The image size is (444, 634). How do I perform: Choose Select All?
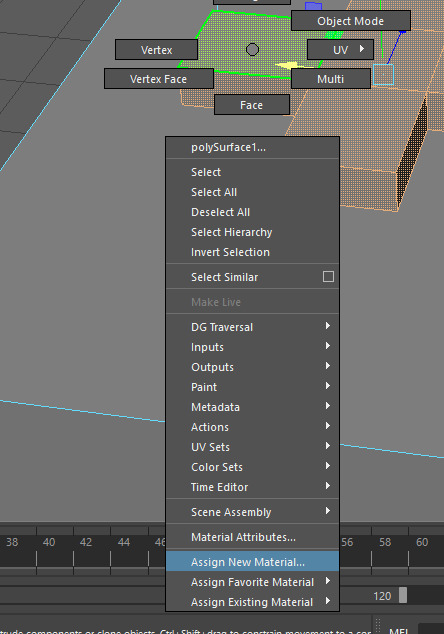point(252,192)
